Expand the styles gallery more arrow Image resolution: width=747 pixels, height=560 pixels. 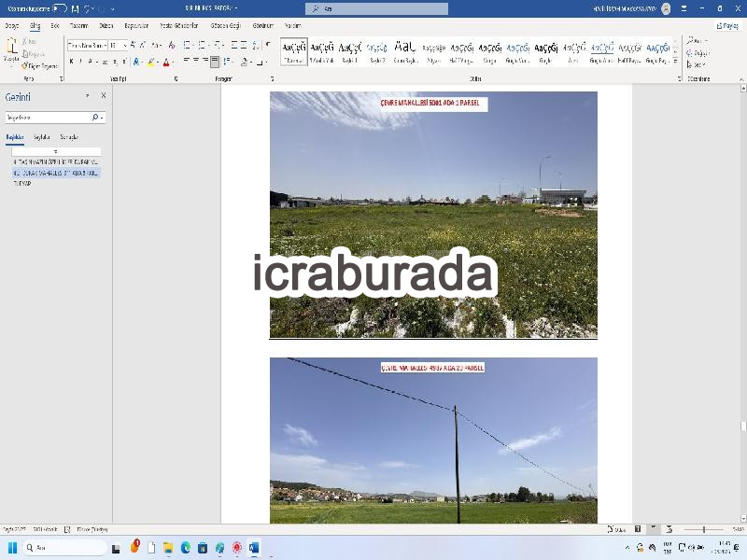pos(675,61)
